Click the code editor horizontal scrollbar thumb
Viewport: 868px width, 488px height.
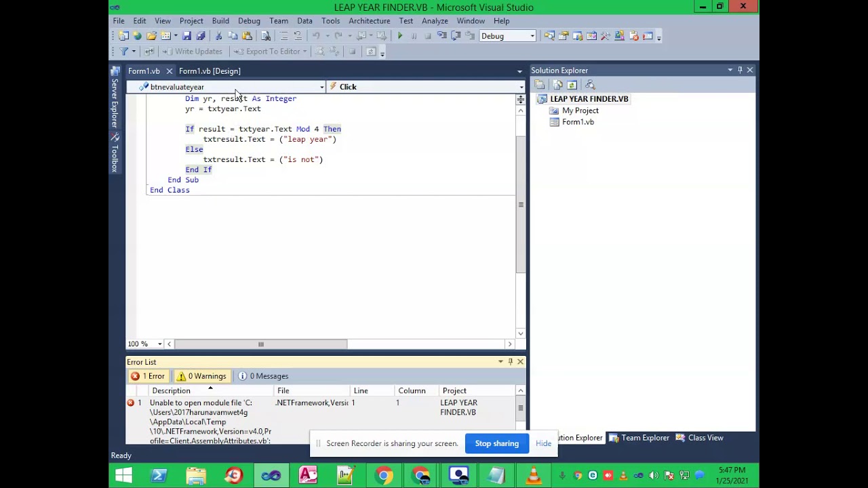pos(261,344)
